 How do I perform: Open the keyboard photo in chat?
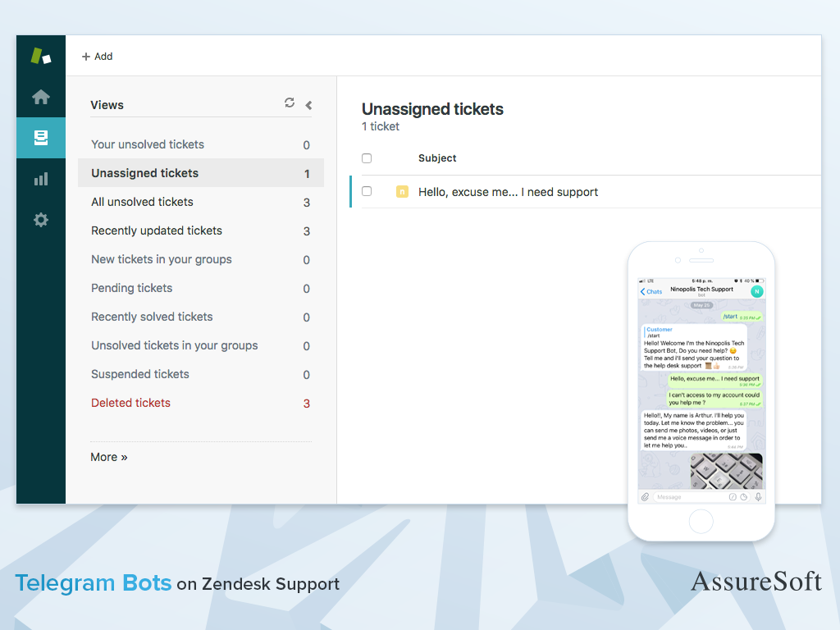[x=725, y=472]
